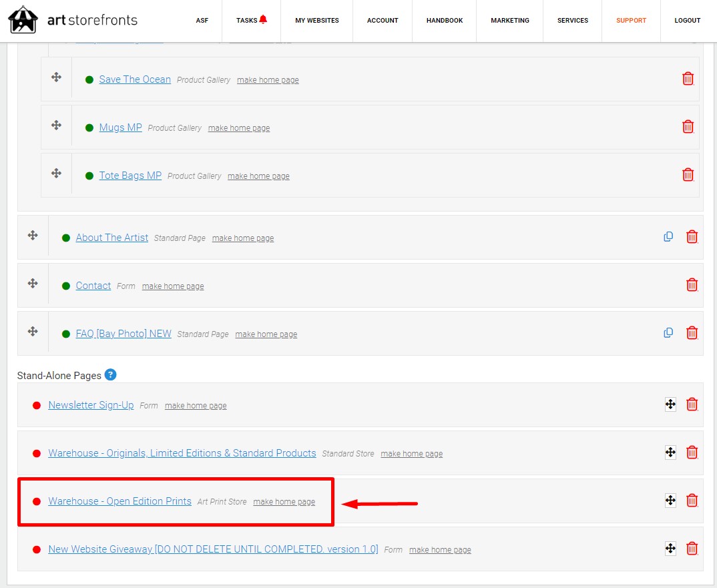
Task: Duplicate the About The Artist page
Action: (668, 236)
